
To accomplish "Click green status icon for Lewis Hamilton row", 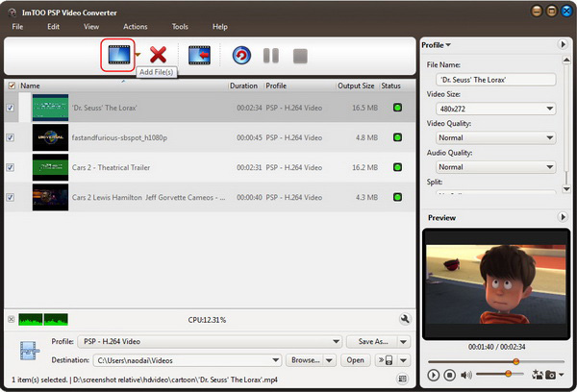I will [x=397, y=197].
